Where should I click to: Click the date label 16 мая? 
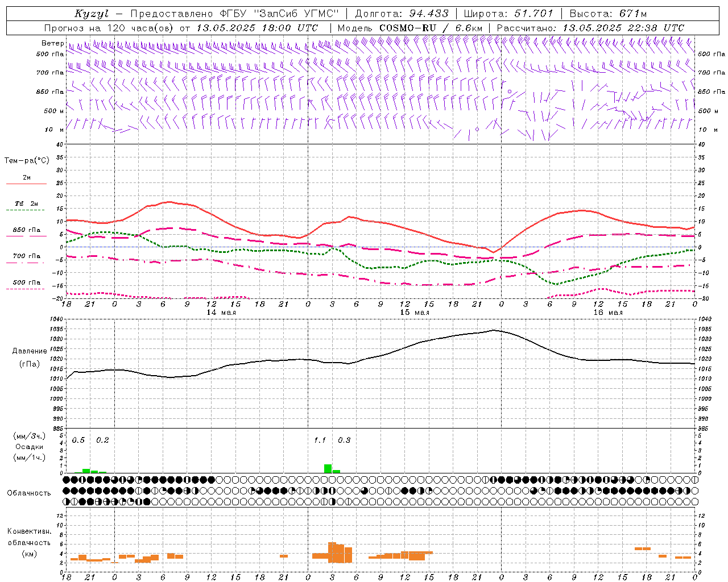pyautogui.click(x=608, y=313)
